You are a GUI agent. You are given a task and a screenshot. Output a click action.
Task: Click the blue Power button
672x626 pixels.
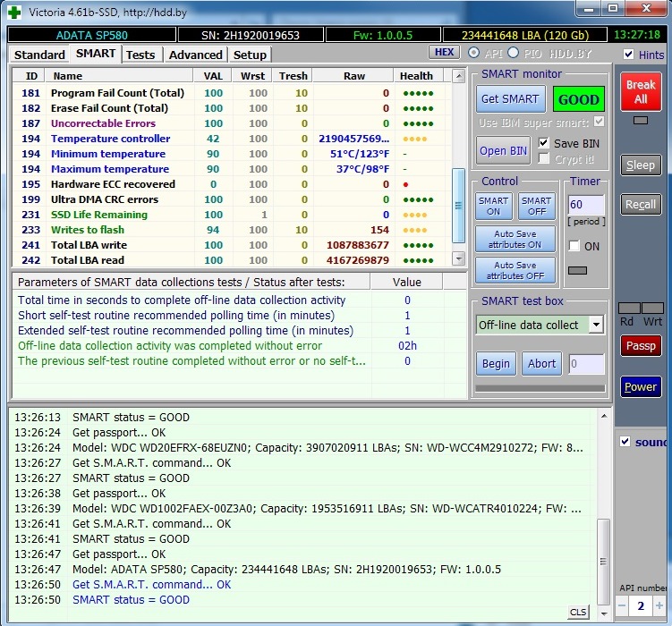[x=641, y=387]
